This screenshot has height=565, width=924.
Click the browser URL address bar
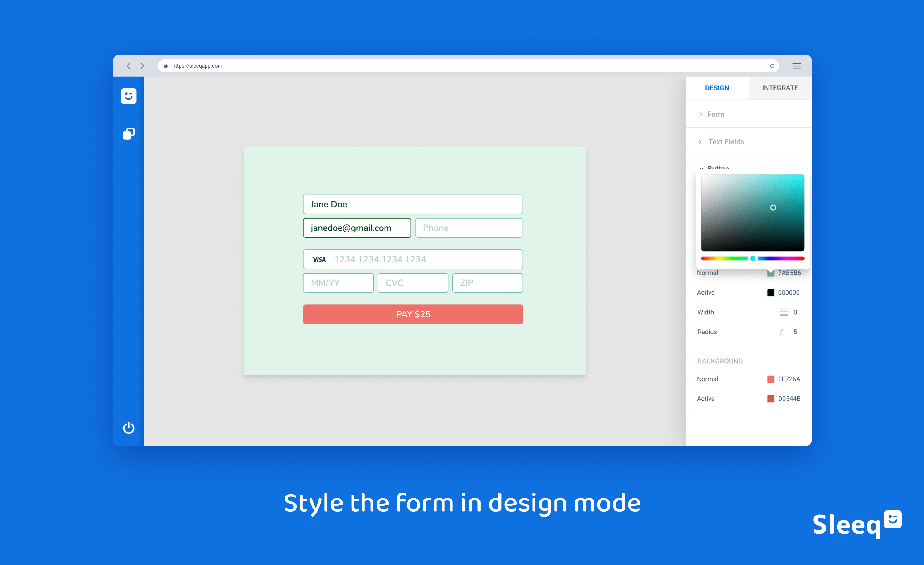(x=450, y=66)
